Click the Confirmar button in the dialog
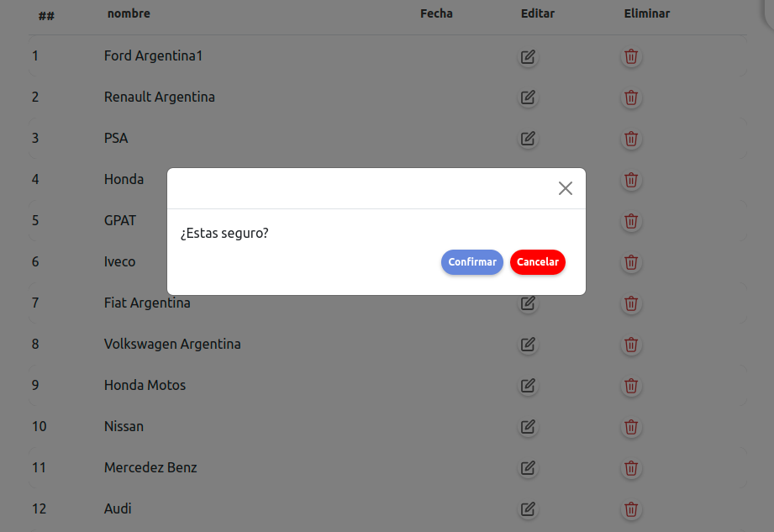The width and height of the screenshot is (774, 532). [472, 262]
